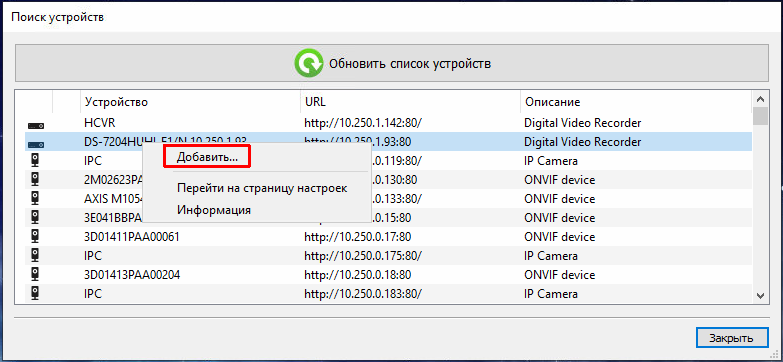
Task: Click camera icon of IPC at 10.250.0.119
Action: 35,161
